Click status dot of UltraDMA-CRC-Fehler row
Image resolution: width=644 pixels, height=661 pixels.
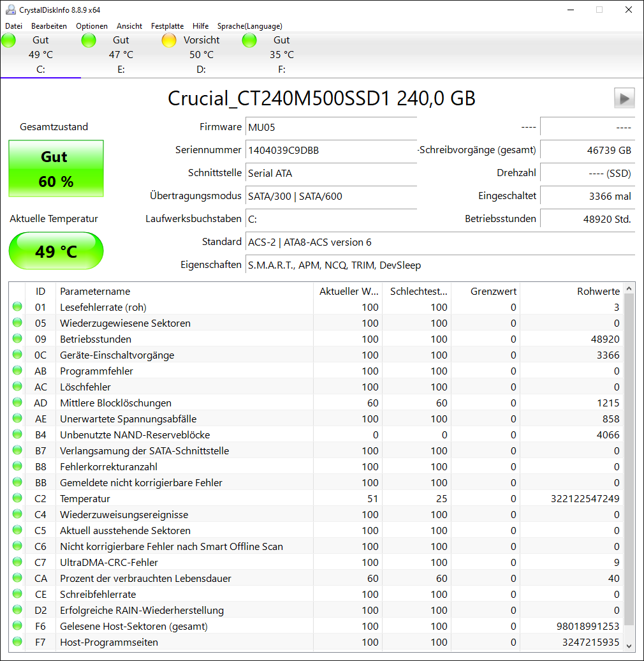(17, 561)
